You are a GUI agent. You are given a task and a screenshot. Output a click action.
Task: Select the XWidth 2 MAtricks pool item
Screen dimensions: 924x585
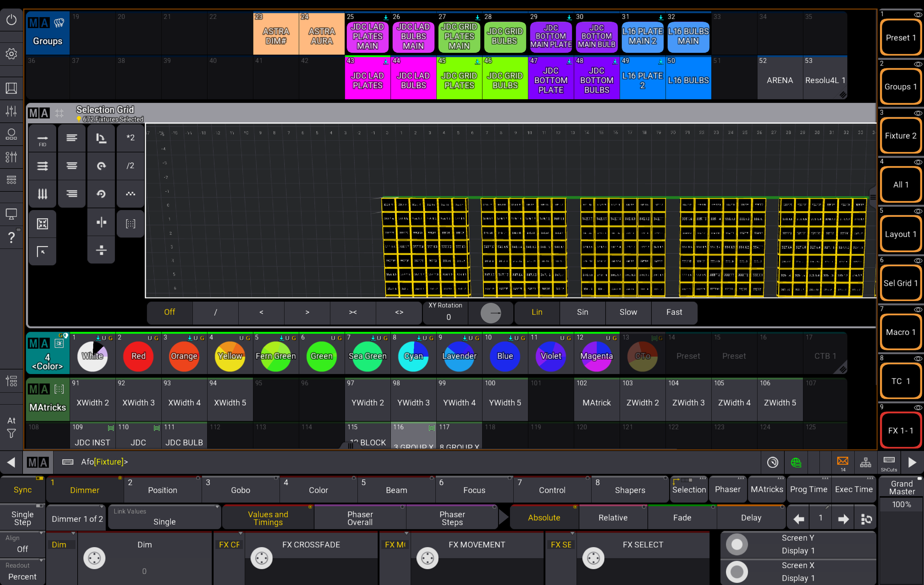pyautogui.click(x=92, y=400)
